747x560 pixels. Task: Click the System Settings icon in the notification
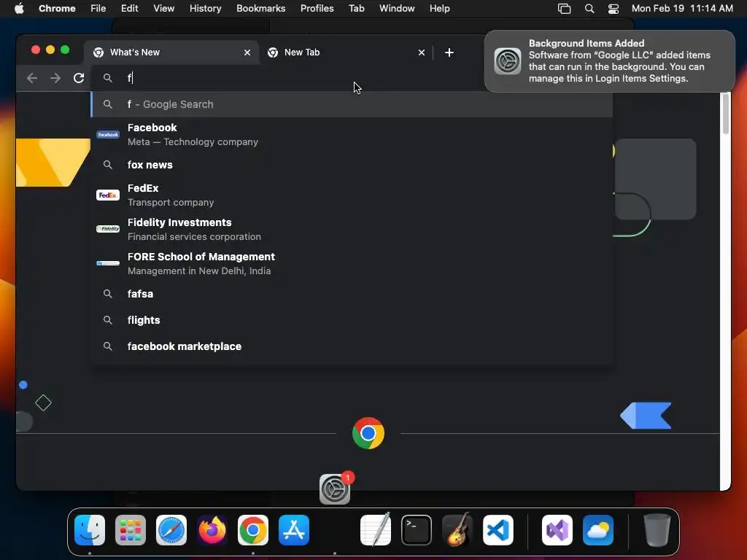(x=508, y=61)
